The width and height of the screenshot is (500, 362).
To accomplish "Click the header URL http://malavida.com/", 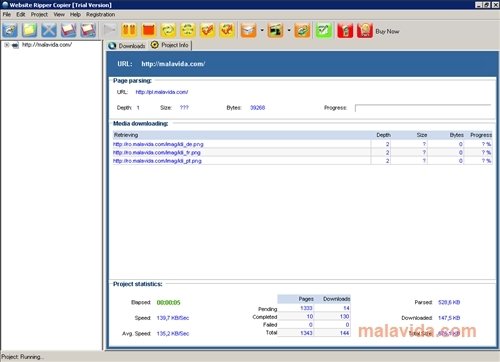I will [x=173, y=64].
